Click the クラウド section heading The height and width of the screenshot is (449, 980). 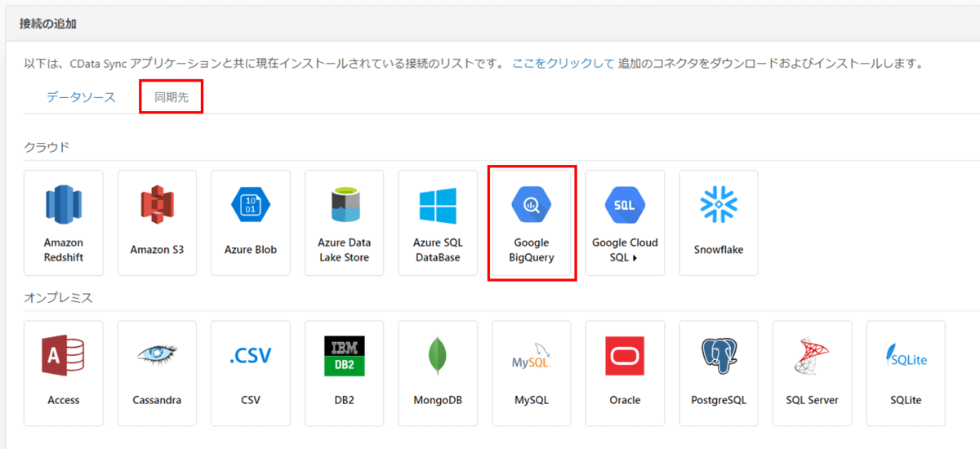pos(47,147)
